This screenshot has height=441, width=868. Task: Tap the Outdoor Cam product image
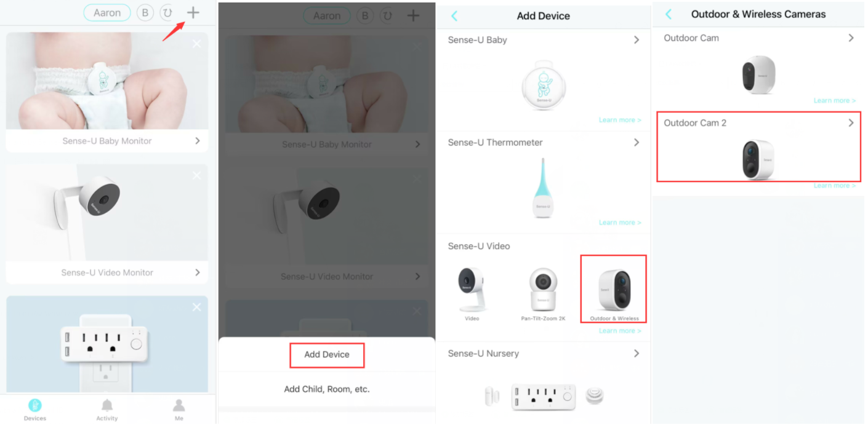click(758, 75)
